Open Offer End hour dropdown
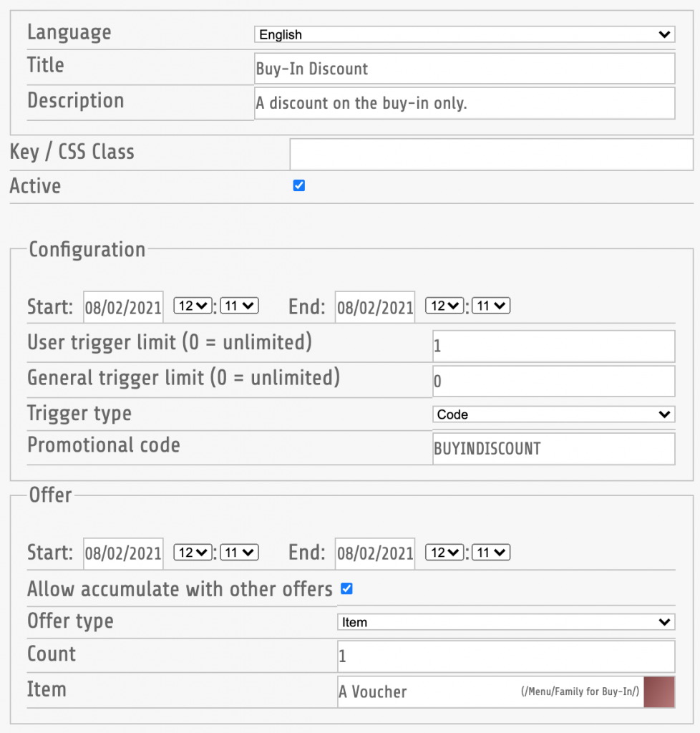Screen dimensions: 700x733 click(444, 553)
